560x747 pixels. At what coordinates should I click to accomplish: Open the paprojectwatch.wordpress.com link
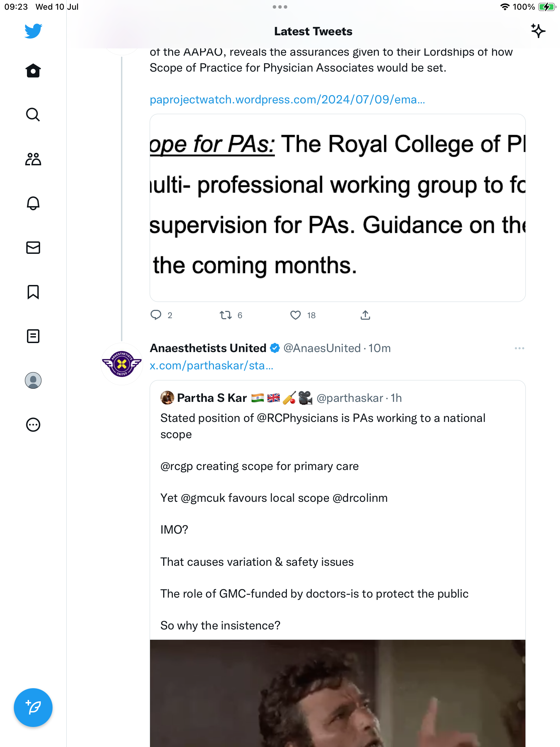[x=287, y=100]
